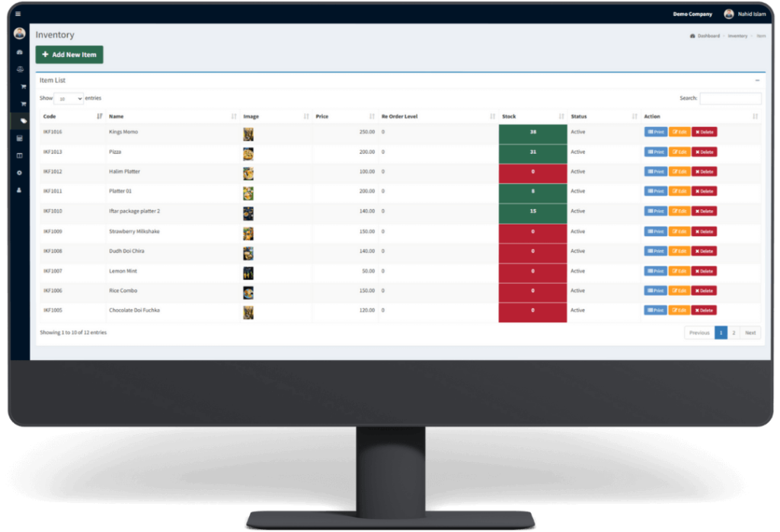Select the inventory tag icon in sidebar
780x532 pixels.
point(20,121)
